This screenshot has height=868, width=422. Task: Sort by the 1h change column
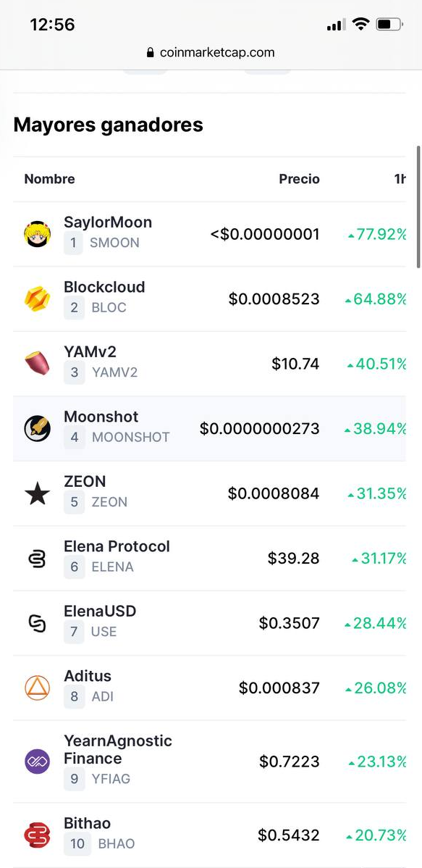(x=400, y=179)
